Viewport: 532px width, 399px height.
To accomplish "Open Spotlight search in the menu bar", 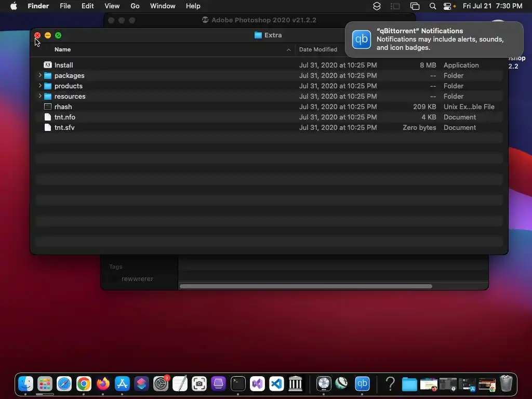I will pos(433,6).
